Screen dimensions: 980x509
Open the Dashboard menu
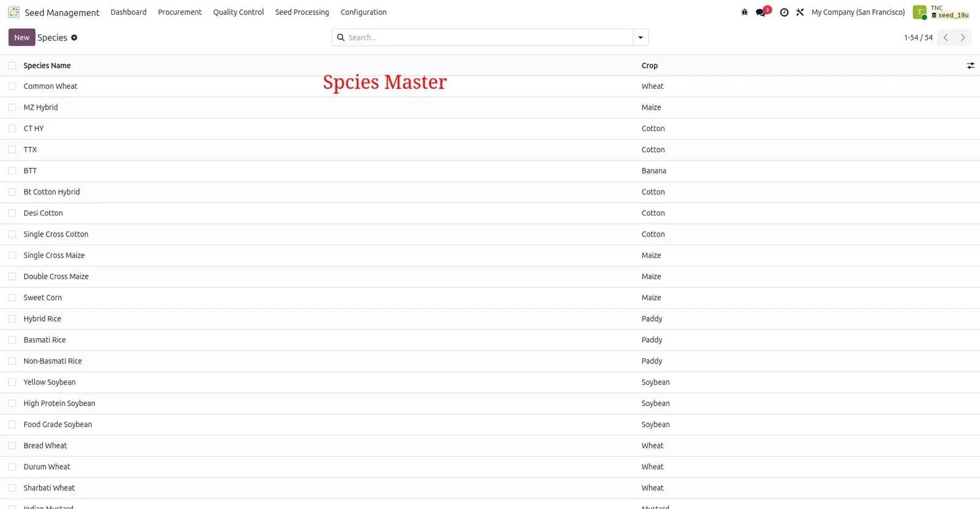(129, 12)
